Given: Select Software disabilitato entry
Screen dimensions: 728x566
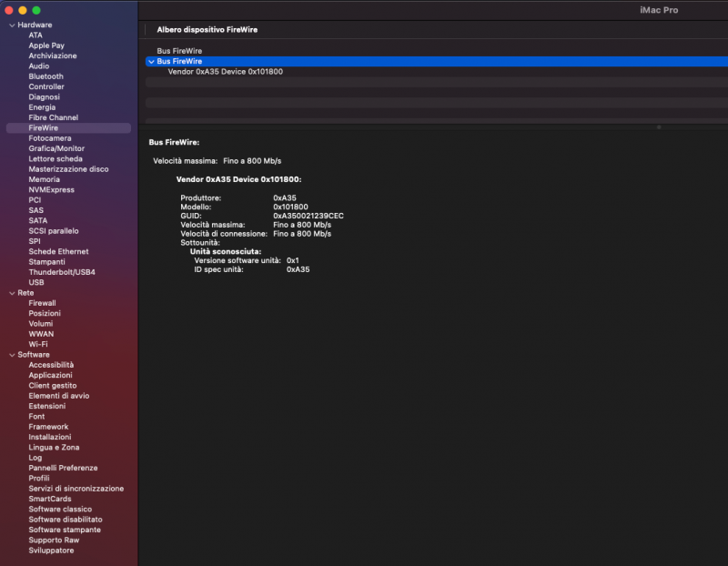Looking at the screenshot, I should point(66,520).
